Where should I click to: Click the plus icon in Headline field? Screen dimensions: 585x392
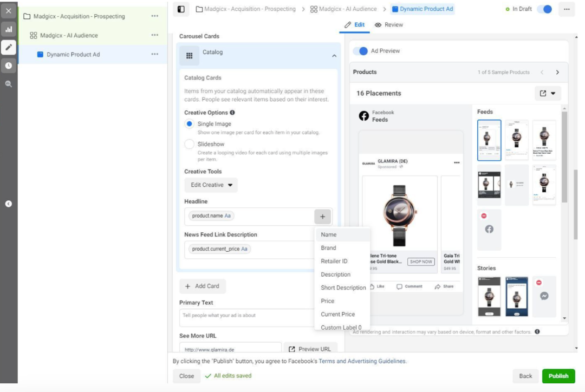click(322, 217)
